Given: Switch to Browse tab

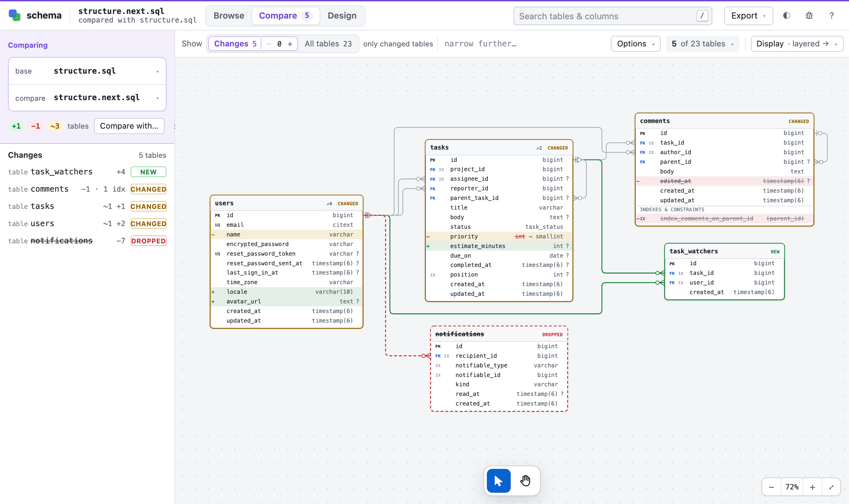Looking at the screenshot, I should [229, 16].
